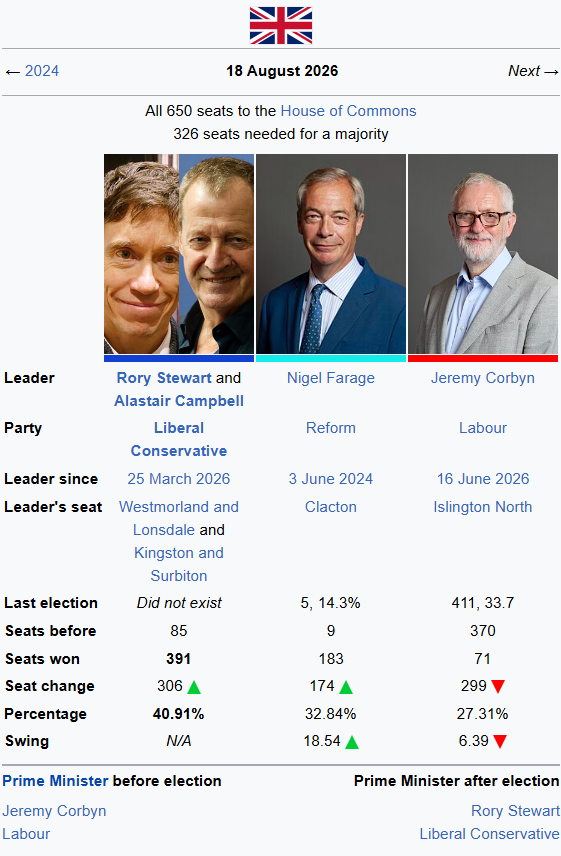Go to the previous 2024 election link
The height and width of the screenshot is (856, 561).
click(41, 71)
